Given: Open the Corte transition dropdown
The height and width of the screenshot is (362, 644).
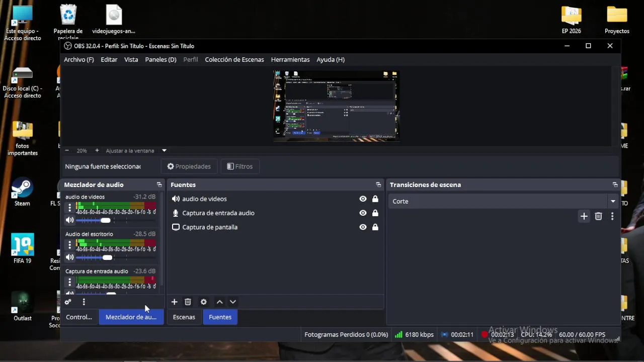Looking at the screenshot, I should 504,201.
